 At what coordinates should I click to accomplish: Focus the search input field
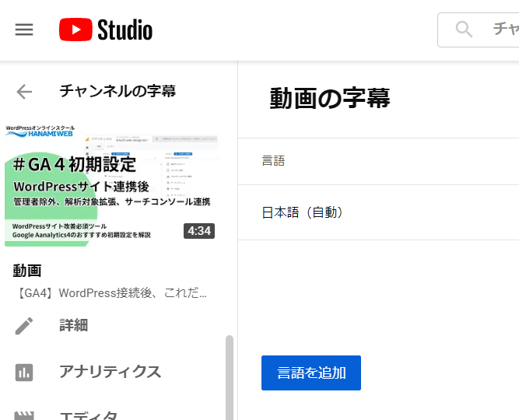click(502, 30)
